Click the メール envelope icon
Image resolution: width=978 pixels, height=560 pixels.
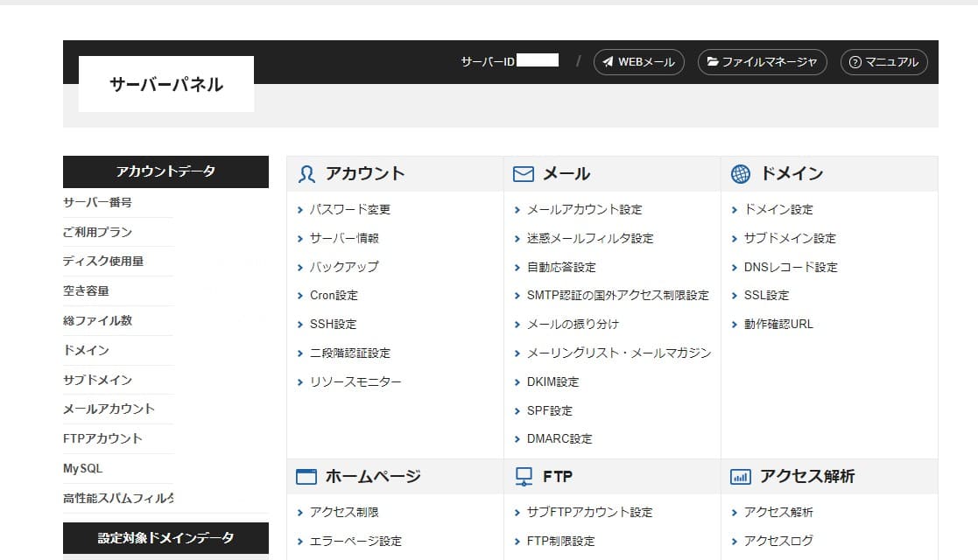pyautogui.click(x=523, y=172)
